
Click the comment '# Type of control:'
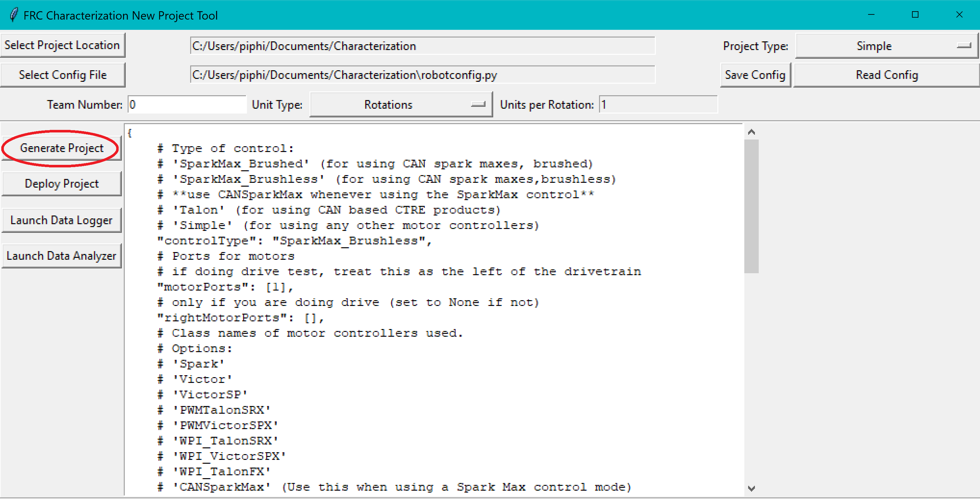(225, 148)
